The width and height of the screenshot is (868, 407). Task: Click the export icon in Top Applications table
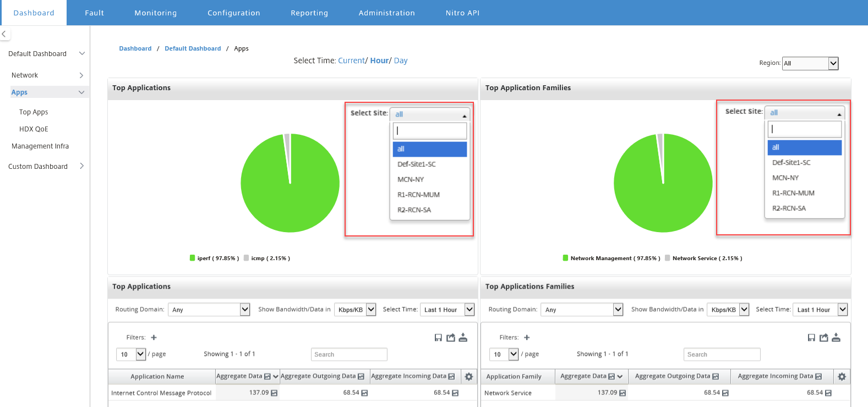tap(451, 338)
